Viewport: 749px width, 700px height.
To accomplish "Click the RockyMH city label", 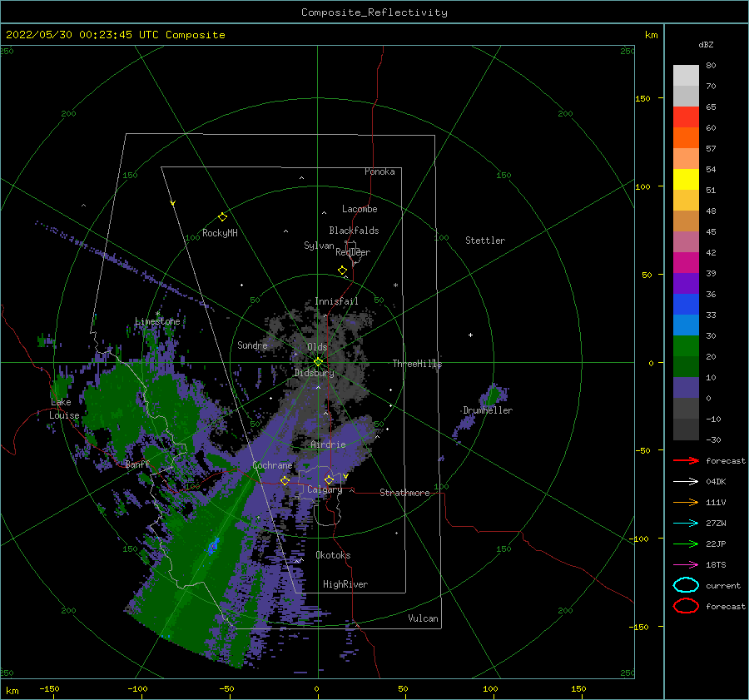I will (220, 233).
